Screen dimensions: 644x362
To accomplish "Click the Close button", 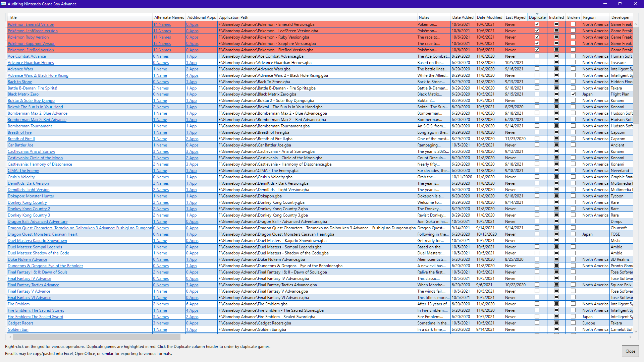I will [630, 351].
